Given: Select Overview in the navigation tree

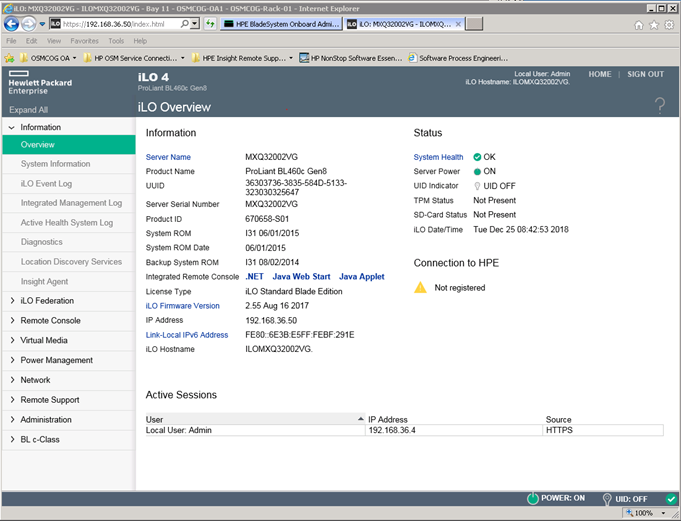Looking at the screenshot, I should coord(69,145).
